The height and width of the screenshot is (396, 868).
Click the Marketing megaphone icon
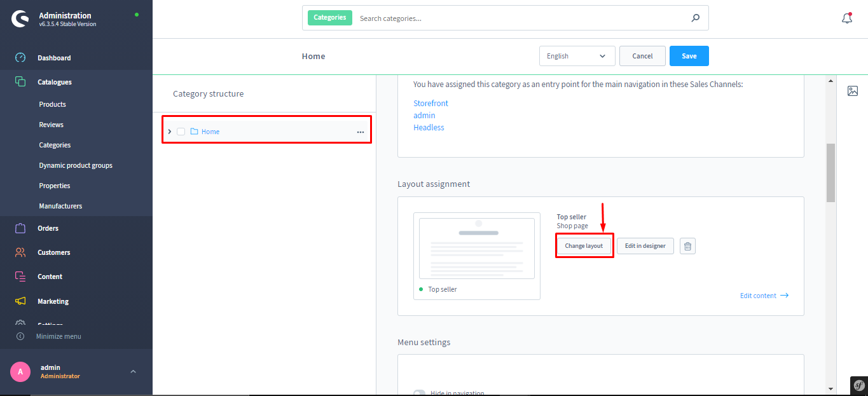pyautogui.click(x=20, y=301)
